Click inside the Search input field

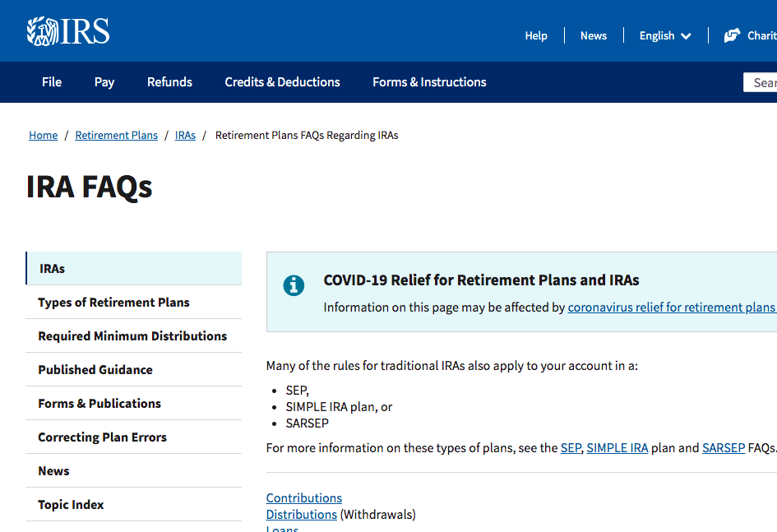[761, 82]
